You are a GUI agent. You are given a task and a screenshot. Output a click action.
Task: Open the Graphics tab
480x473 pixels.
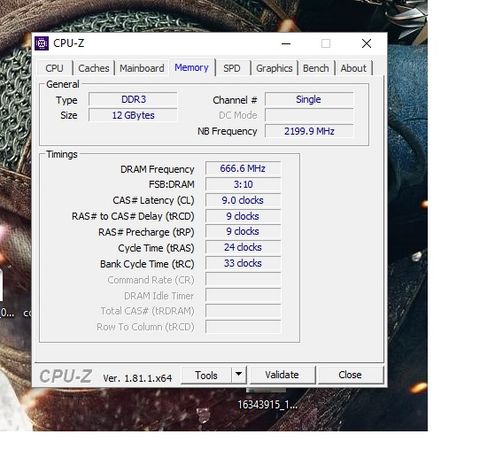click(x=274, y=68)
